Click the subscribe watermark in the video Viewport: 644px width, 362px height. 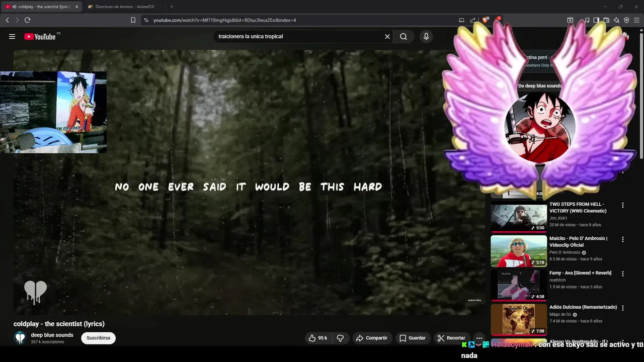(474, 300)
